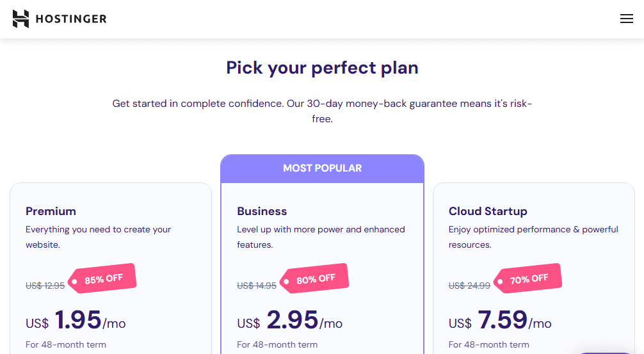Click the crossed-out US$ 14.95 price
Viewport: 644px width, 354px height.
tap(257, 286)
